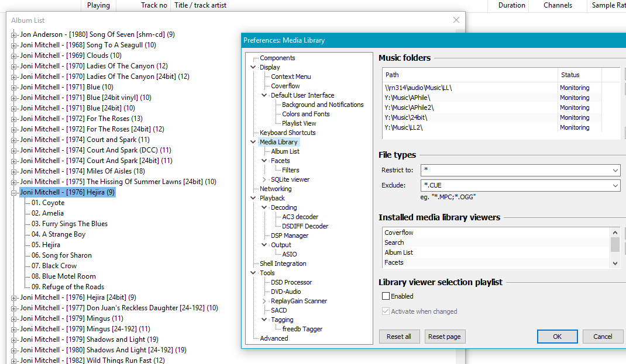Expand the SQLite viewer branch
This screenshot has width=626, height=364.
coord(264,179)
